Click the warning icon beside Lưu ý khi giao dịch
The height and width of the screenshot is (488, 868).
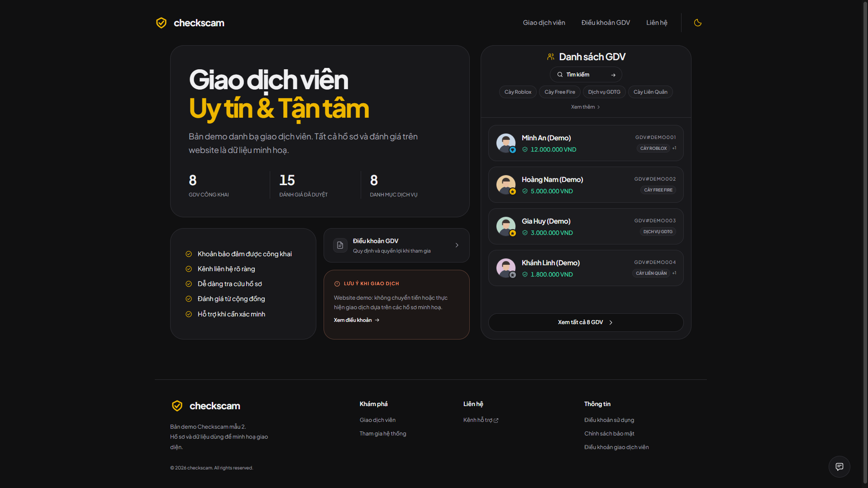(337, 284)
